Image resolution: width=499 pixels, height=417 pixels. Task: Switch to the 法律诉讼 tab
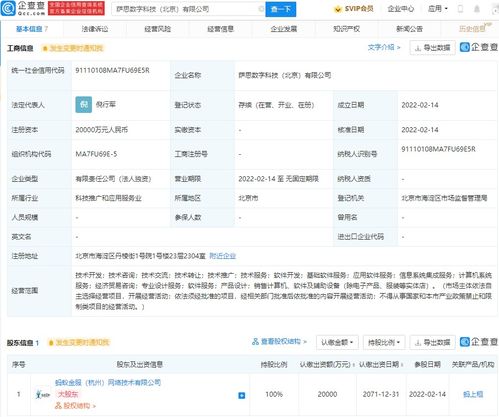[x=95, y=29]
